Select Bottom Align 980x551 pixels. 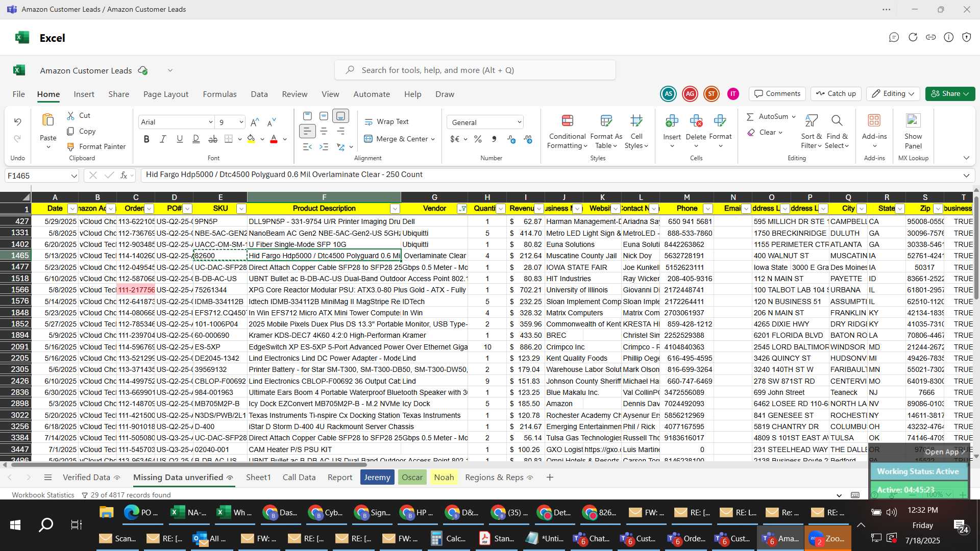coord(340,116)
